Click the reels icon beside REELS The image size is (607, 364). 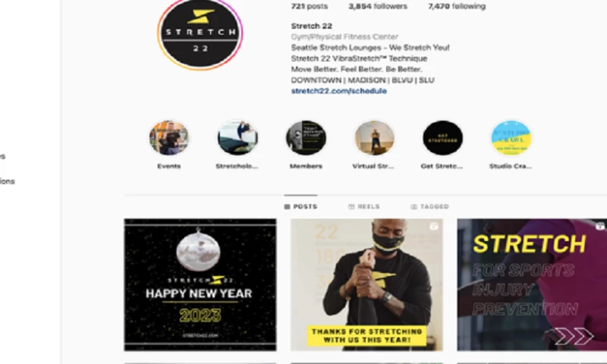[351, 207]
